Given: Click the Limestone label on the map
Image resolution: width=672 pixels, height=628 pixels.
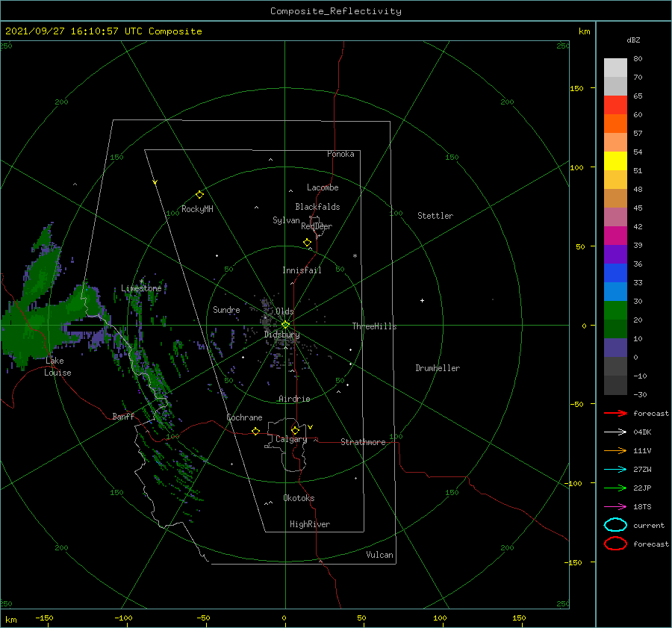Looking at the screenshot, I should [141, 288].
